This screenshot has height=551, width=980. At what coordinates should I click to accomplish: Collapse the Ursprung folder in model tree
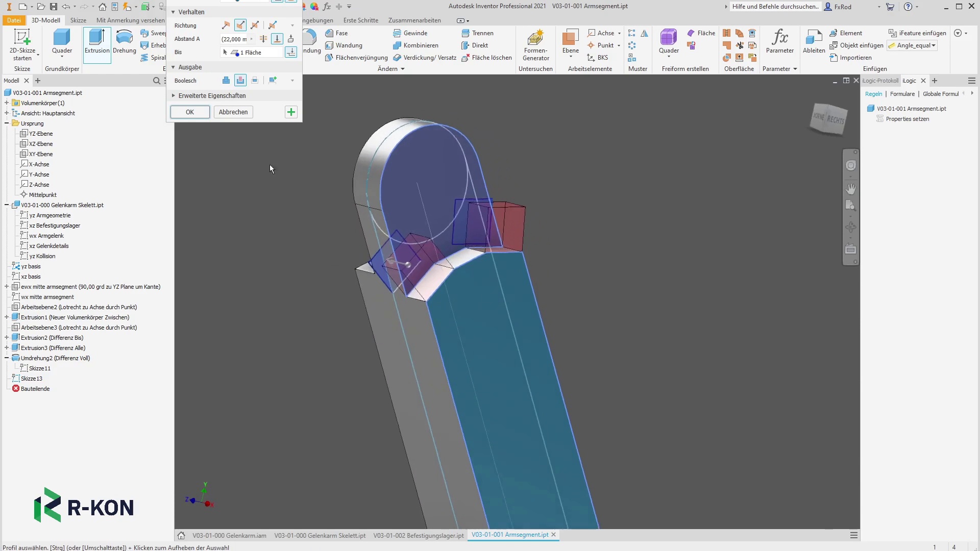coord(7,123)
